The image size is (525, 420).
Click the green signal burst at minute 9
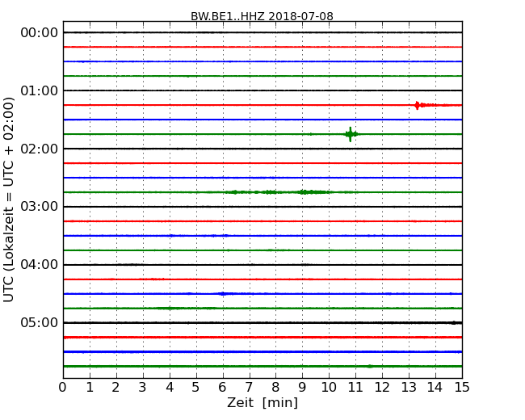[x=313, y=192]
